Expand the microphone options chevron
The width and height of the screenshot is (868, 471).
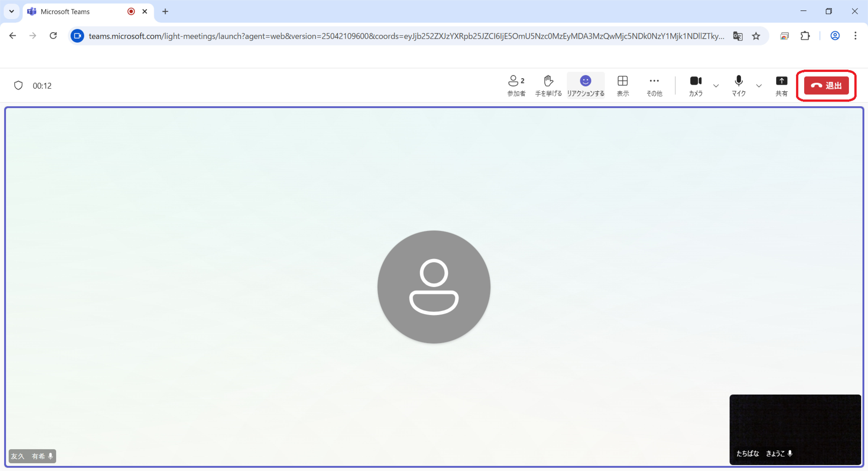coord(759,85)
